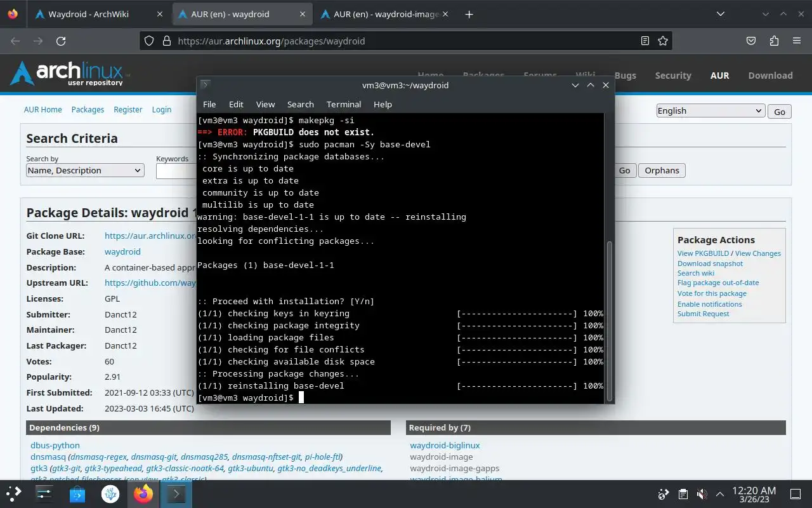Open the English language dropdown
The image size is (812, 508).
(x=710, y=110)
